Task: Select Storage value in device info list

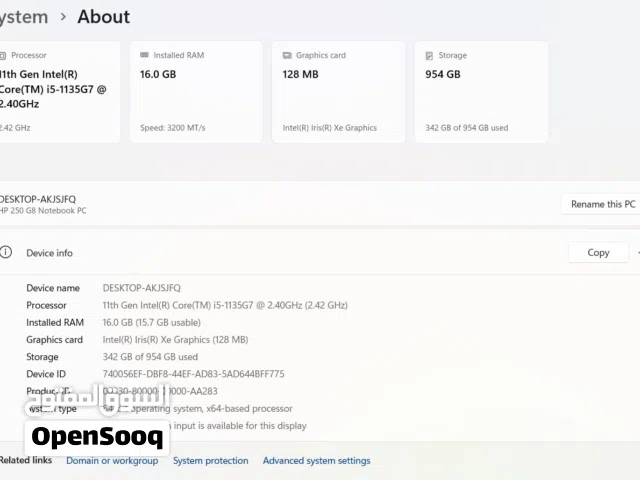Action: [x=150, y=357]
